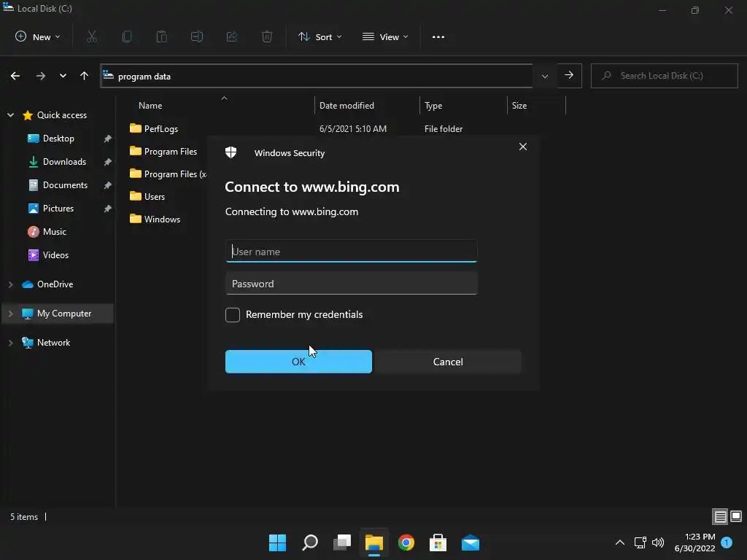Viewport: 747px width, 560px height.
Task: Open the Sort dropdown menu
Action: 320,36
